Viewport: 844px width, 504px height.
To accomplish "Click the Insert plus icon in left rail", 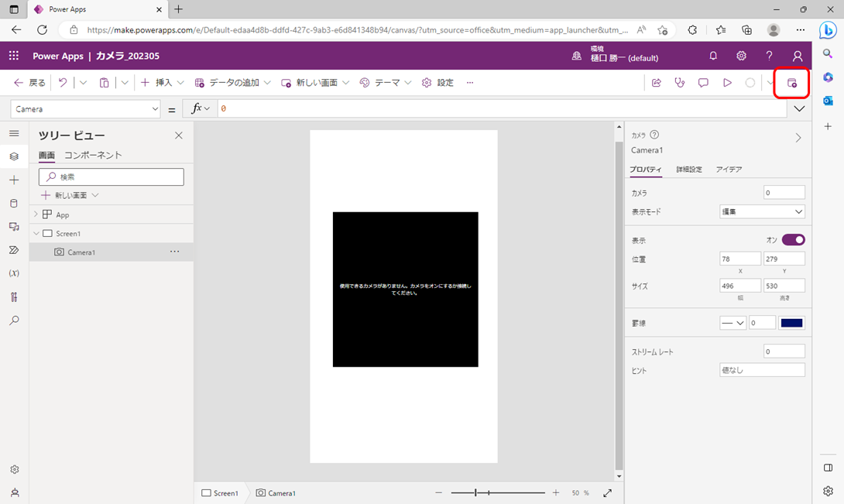I will 15,180.
